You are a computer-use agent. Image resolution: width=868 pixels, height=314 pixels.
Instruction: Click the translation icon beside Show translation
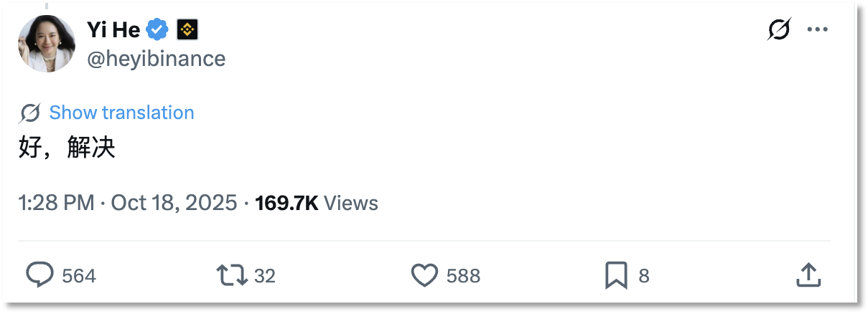[30, 113]
